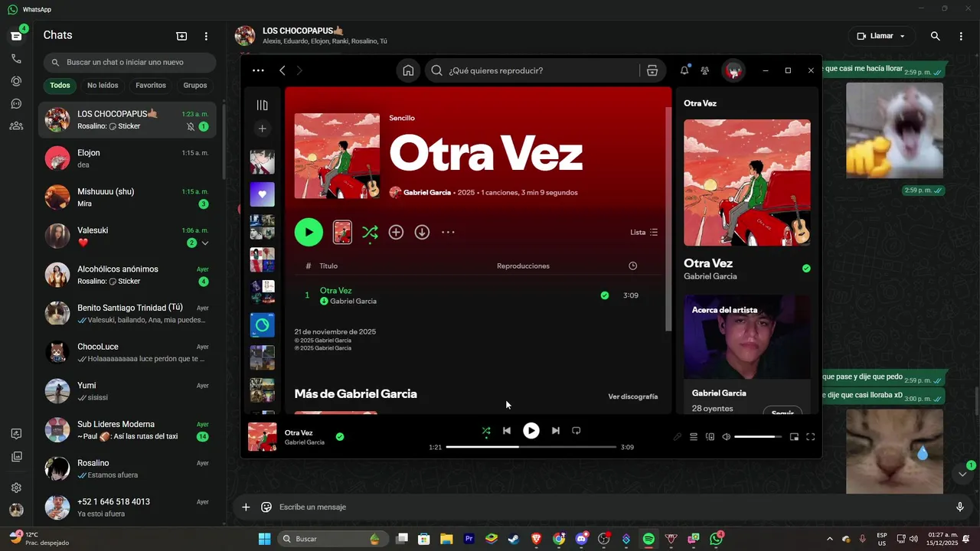This screenshot has height=551, width=980.
Task: Open the chat options menu in WhatsApp header
Action: click(x=961, y=36)
